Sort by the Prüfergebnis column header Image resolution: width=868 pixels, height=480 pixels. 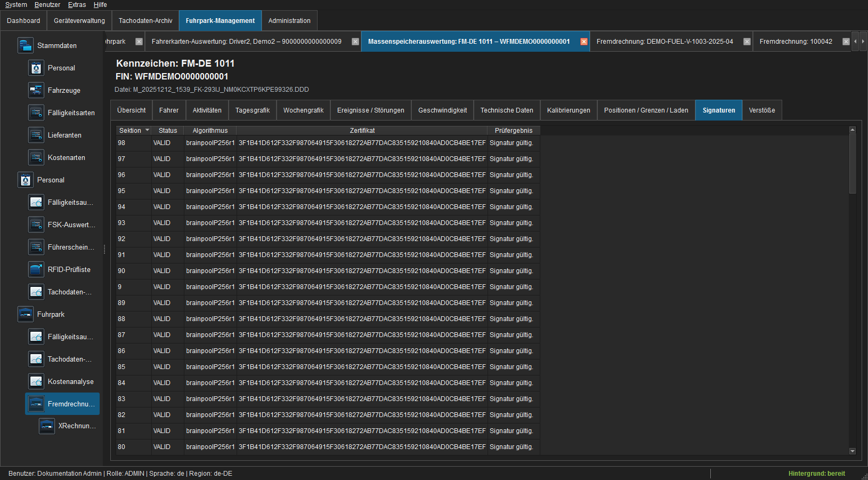(x=514, y=131)
